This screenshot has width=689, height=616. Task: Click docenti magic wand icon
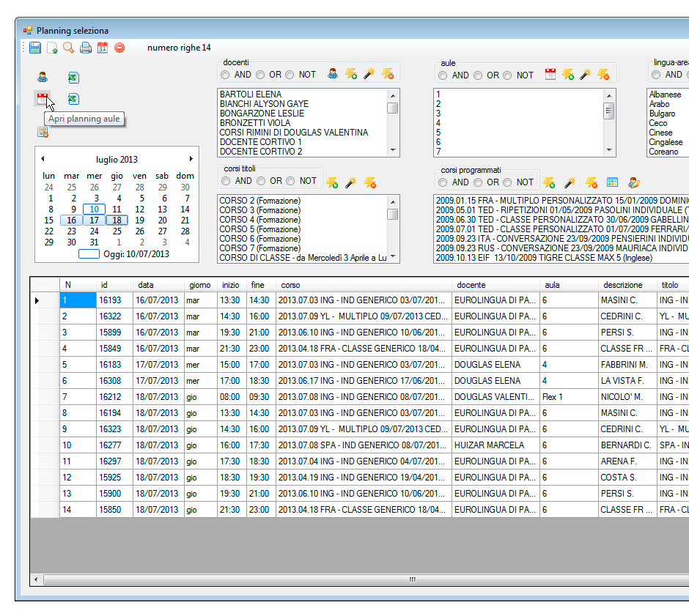point(369,74)
